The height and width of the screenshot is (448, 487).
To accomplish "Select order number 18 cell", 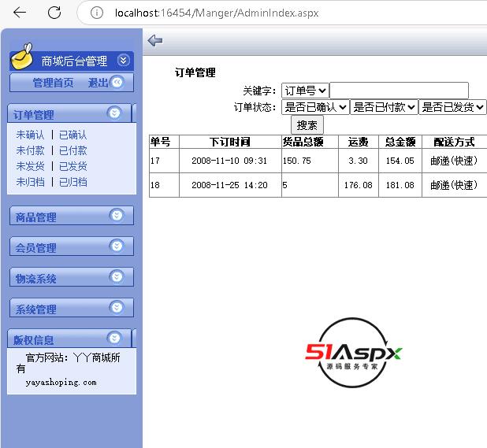I will [x=164, y=185].
